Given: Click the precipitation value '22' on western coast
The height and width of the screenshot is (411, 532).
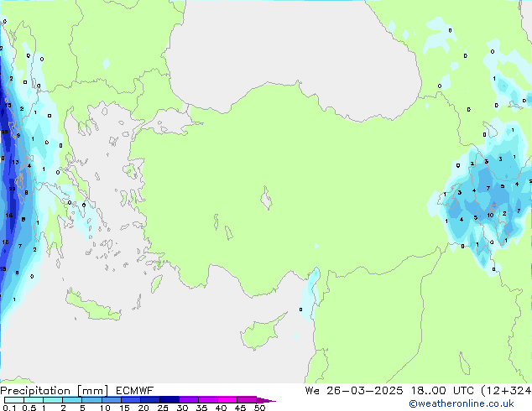Looking at the screenshot, I should click(12, 189).
